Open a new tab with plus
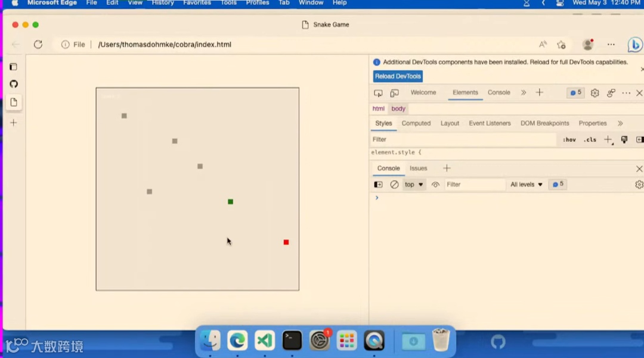Screen dimensions: 644x358 (x=14, y=123)
